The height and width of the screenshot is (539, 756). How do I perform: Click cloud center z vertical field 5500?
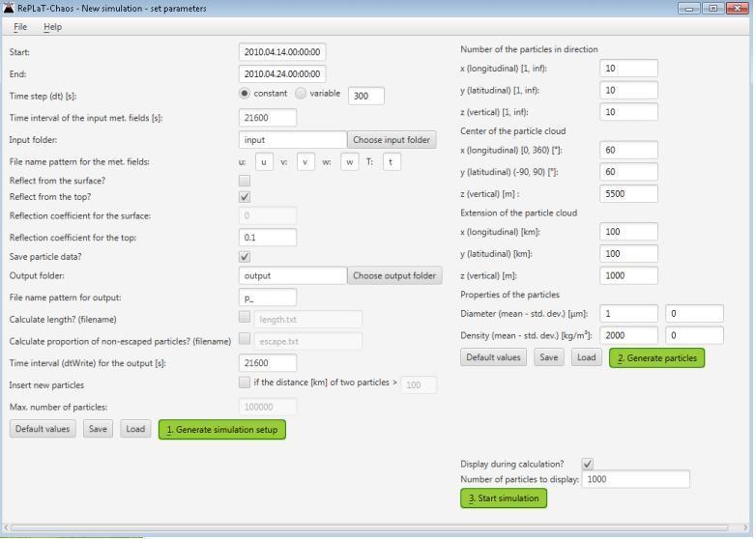click(x=628, y=193)
